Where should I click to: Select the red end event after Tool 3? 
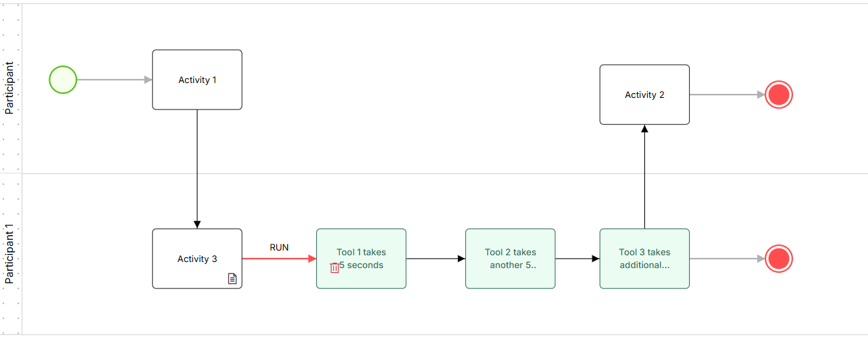click(779, 259)
